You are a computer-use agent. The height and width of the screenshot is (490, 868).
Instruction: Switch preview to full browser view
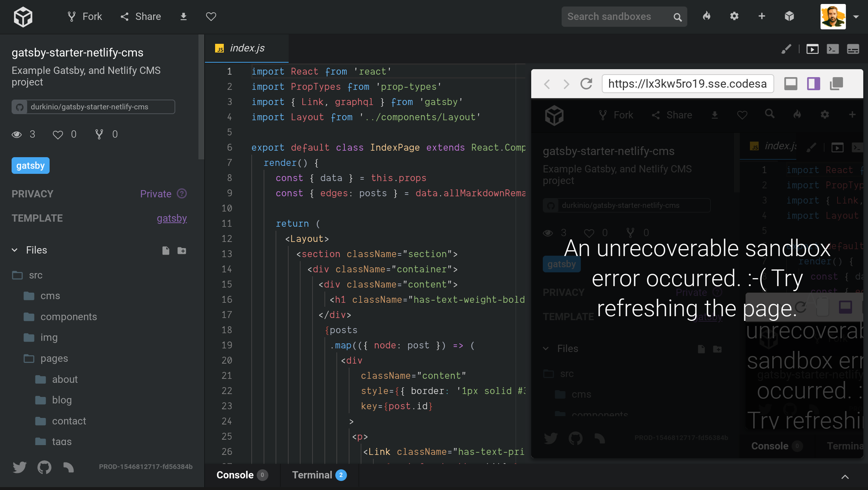point(791,84)
